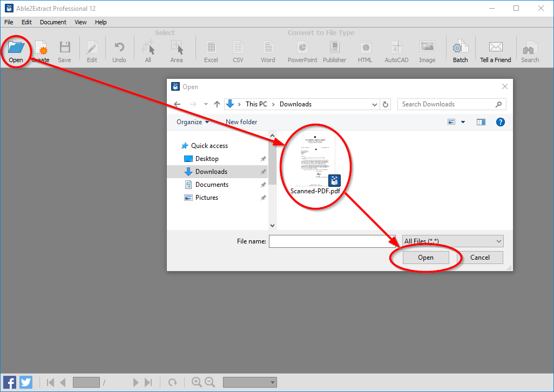Open the view options dropdown arrow
Image resolution: width=554 pixels, height=392 pixels.
click(x=463, y=122)
